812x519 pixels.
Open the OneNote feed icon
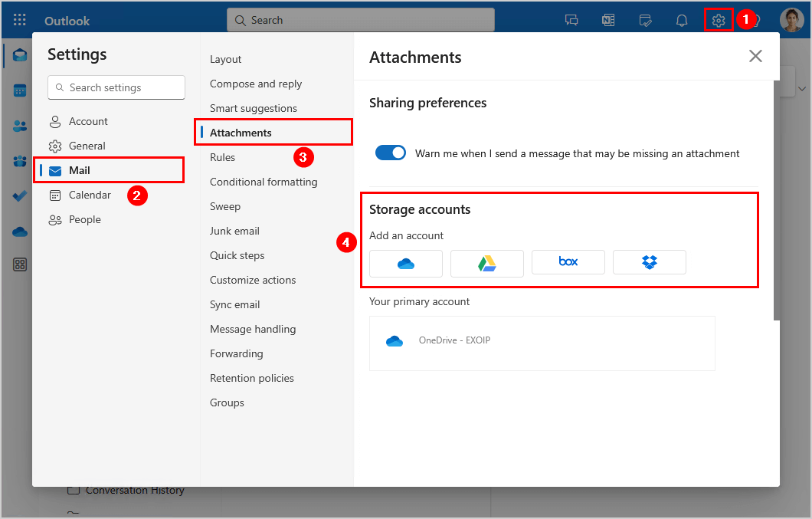pyautogui.click(x=608, y=20)
